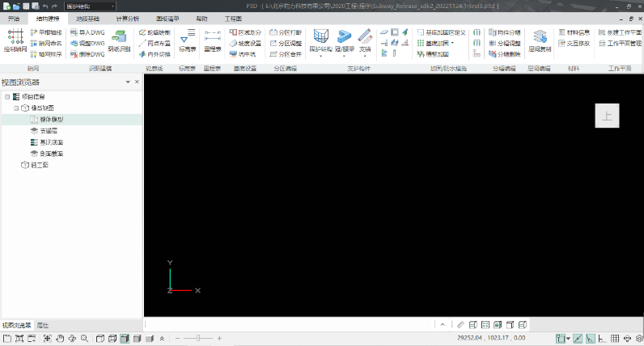Click the undo arrow in title bar

pyautogui.click(x=45, y=6)
